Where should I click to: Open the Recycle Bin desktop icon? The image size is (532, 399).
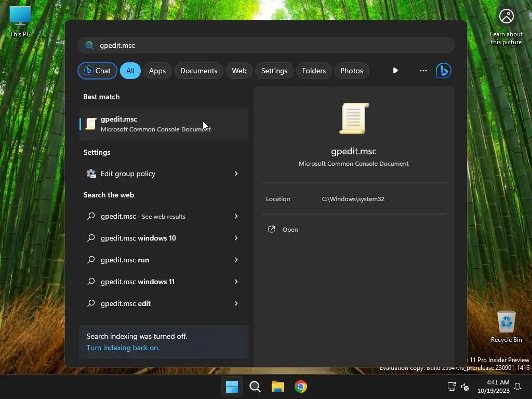click(506, 327)
